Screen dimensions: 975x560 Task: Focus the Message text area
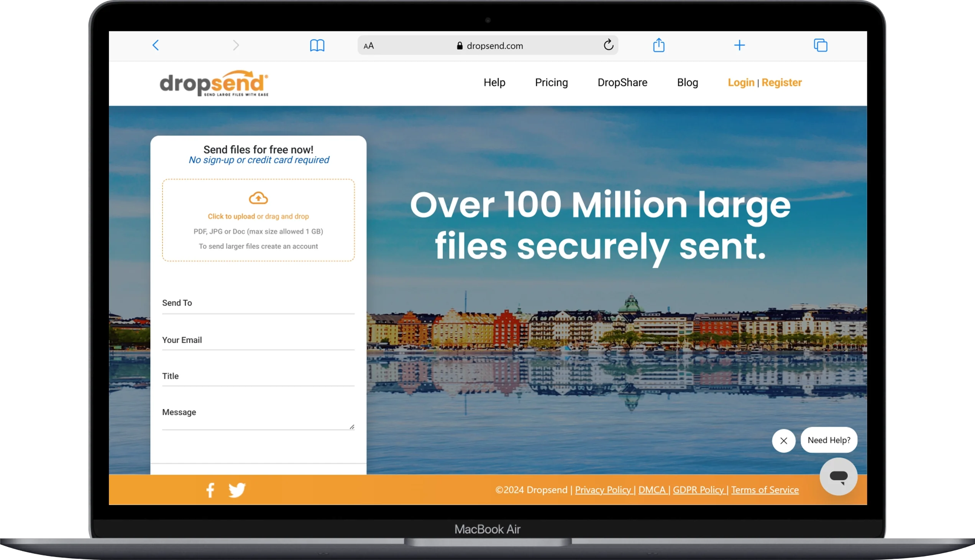[258, 417]
